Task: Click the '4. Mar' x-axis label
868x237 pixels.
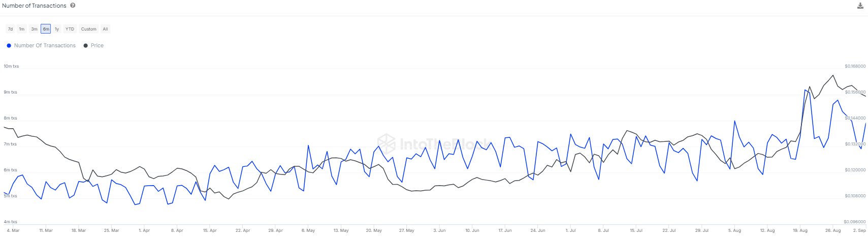Action: tap(13, 230)
